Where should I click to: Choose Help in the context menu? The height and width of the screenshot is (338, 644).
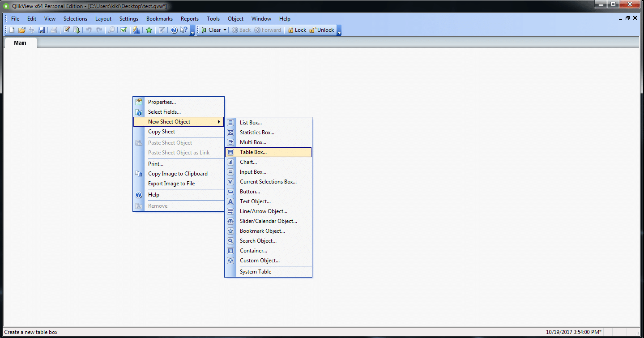[179, 195]
